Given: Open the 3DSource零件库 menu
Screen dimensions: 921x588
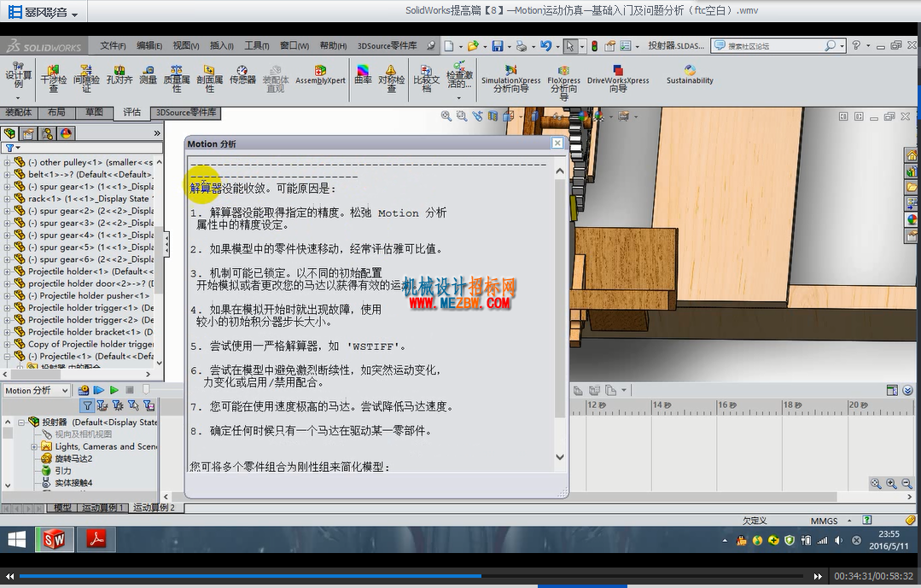Looking at the screenshot, I should point(387,45).
